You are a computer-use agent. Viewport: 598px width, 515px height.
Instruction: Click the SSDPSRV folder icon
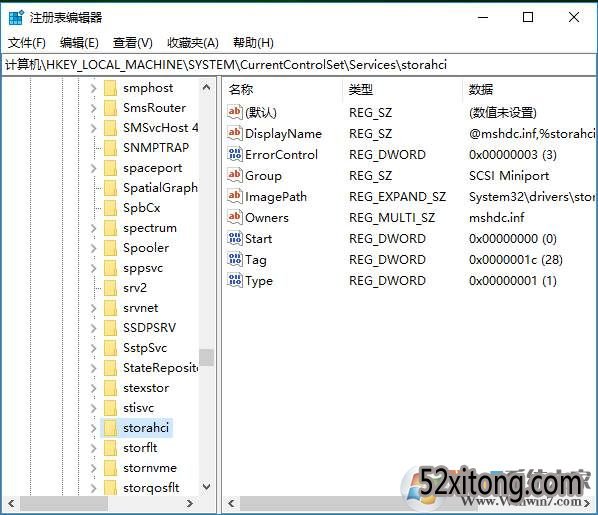pyautogui.click(x=111, y=328)
